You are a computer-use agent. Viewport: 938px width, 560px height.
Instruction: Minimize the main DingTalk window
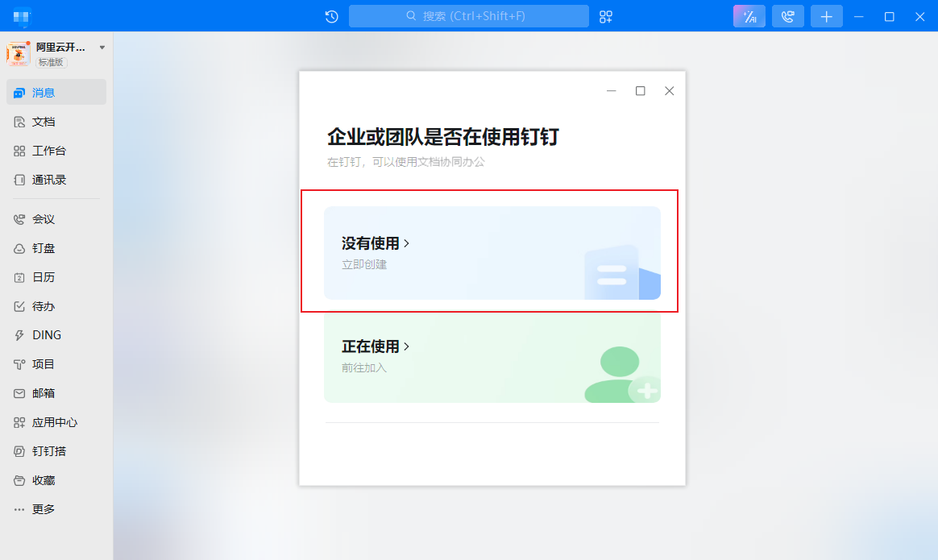pos(858,17)
